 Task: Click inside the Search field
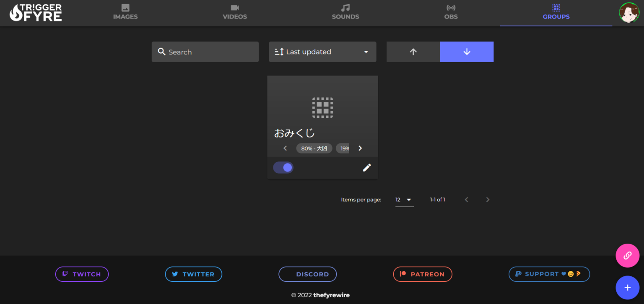pyautogui.click(x=205, y=52)
